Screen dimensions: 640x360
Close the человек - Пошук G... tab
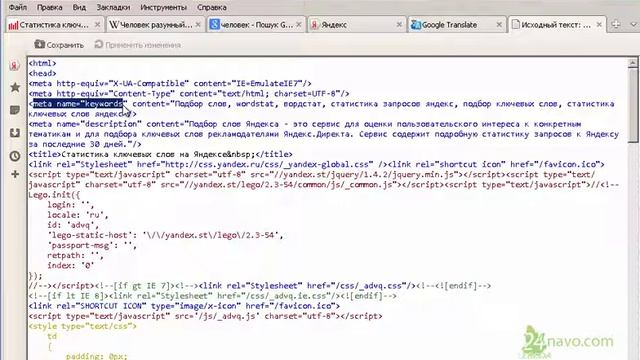click(299, 25)
